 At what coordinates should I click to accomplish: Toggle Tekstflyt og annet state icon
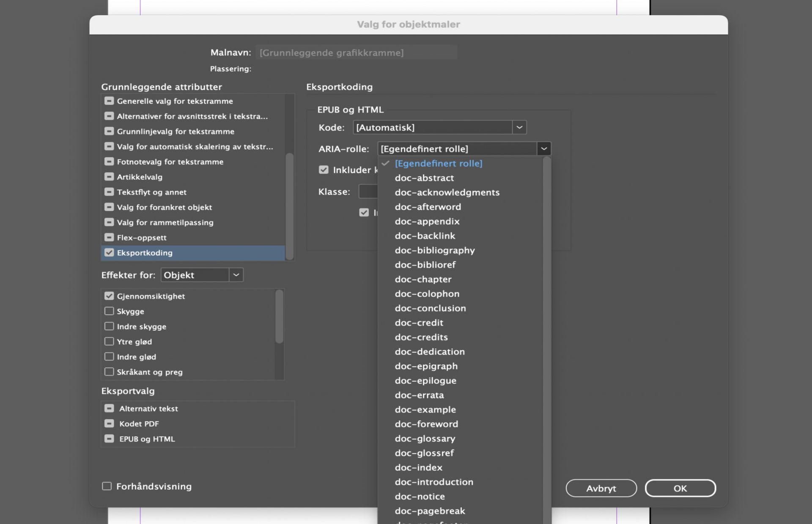pos(109,192)
